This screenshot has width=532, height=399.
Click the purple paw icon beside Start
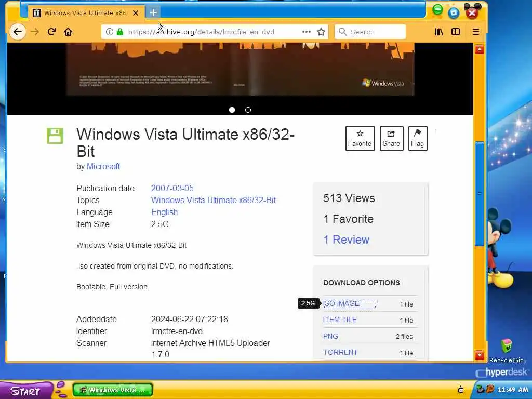click(x=61, y=390)
